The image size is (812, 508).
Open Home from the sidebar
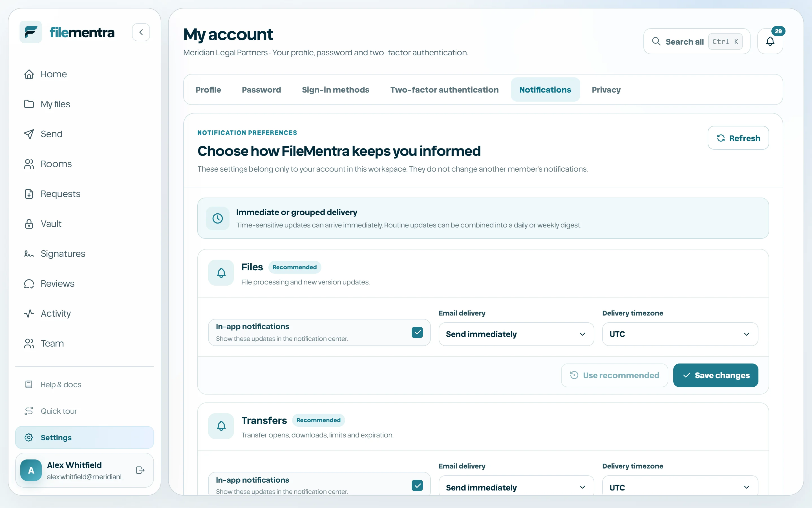[x=85, y=74]
